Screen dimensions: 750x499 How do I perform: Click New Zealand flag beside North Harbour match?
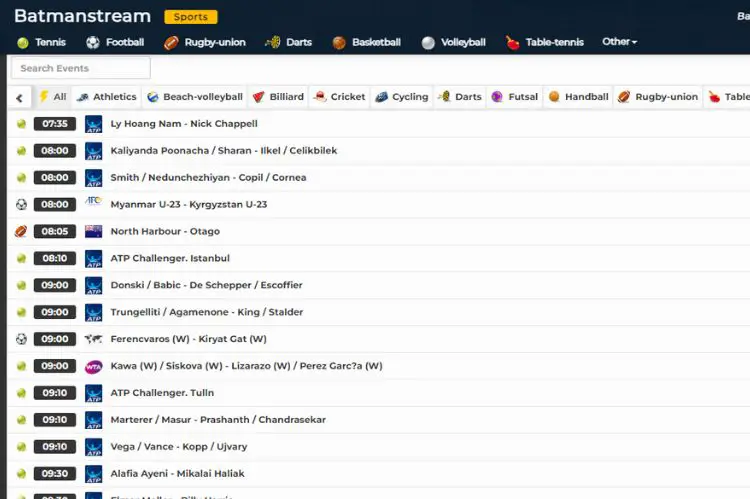click(93, 232)
